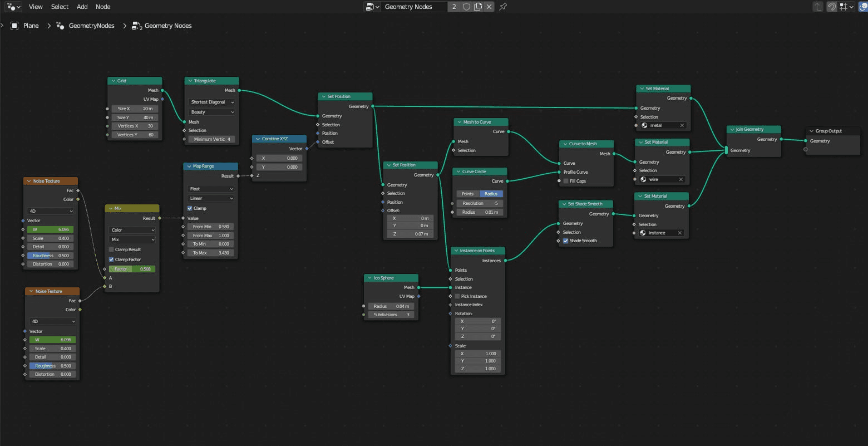The width and height of the screenshot is (868, 446).
Task: Disable the Shade Smooth checkbox
Action: (565, 241)
